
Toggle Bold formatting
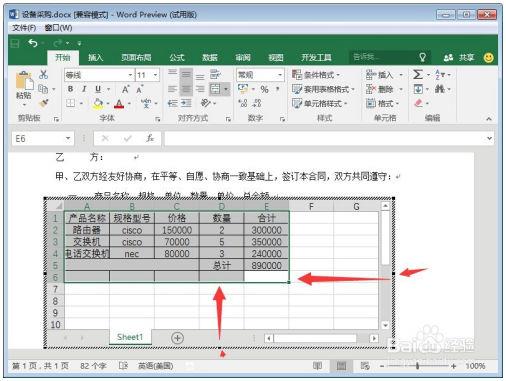pyautogui.click(x=70, y=89)
